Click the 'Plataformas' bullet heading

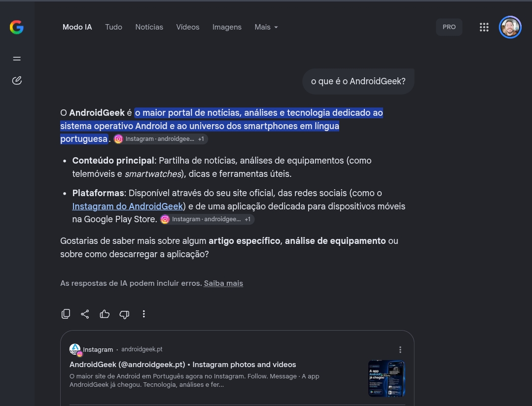pyautogui.click(x=98, y=193)
